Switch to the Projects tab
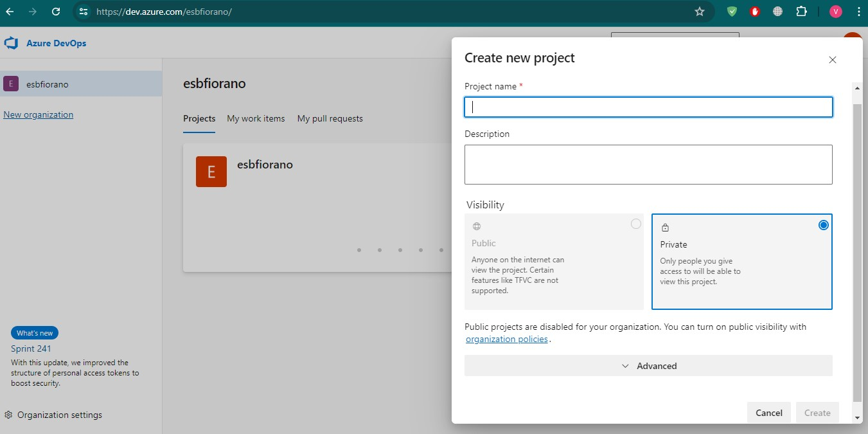This screenshot has height=434, width=868. [199, 119]
